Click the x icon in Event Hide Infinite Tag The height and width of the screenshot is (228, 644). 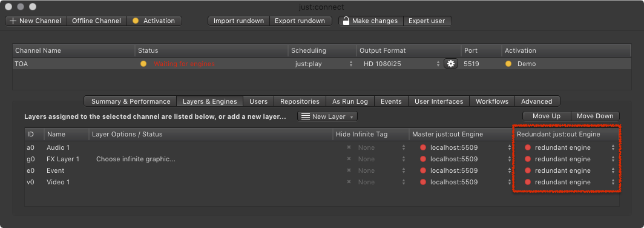click(349, 170)
